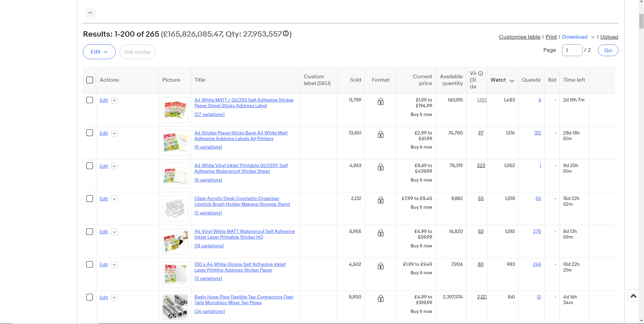Open the bulk Edit dropdown button
Image resolution: width=644 pixels, height=324 pixels.
point(99,52)
